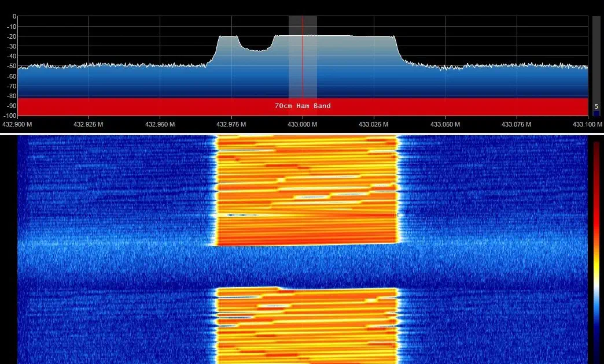604x364 pixels.
Task: Click the 432.900 M frequency label
Action: click(17, 124)
